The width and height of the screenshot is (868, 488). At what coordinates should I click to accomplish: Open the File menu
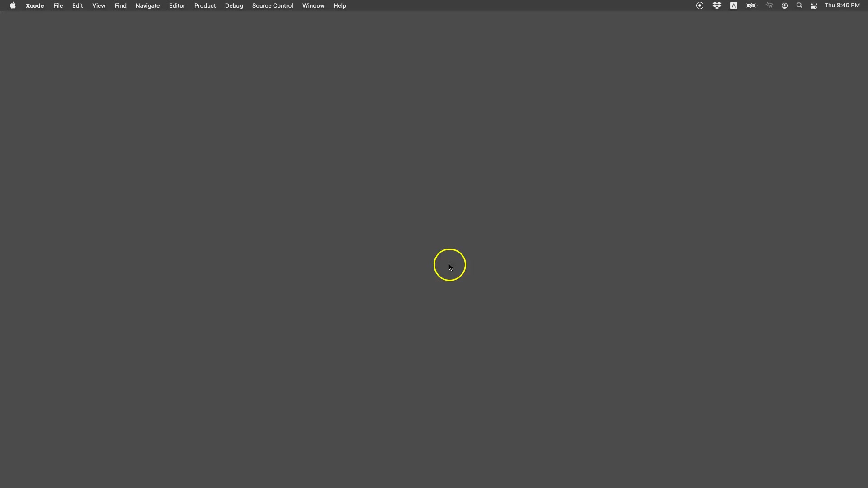pos(58,5)
